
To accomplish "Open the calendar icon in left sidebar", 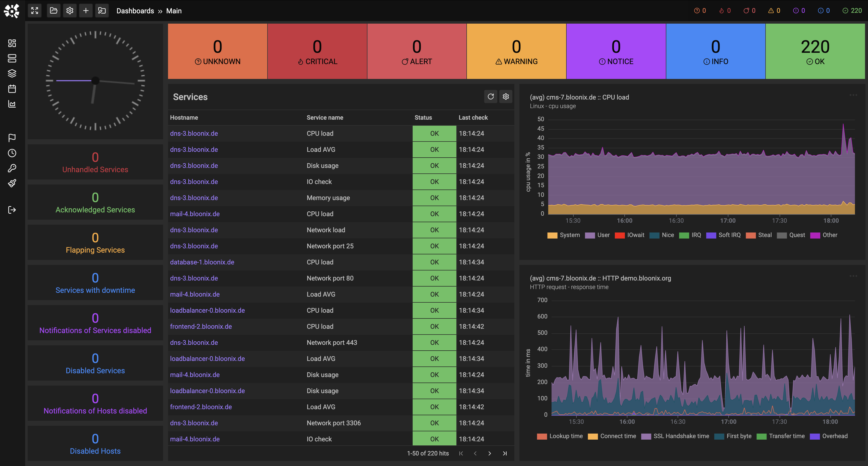I will [x=12, y=89].
